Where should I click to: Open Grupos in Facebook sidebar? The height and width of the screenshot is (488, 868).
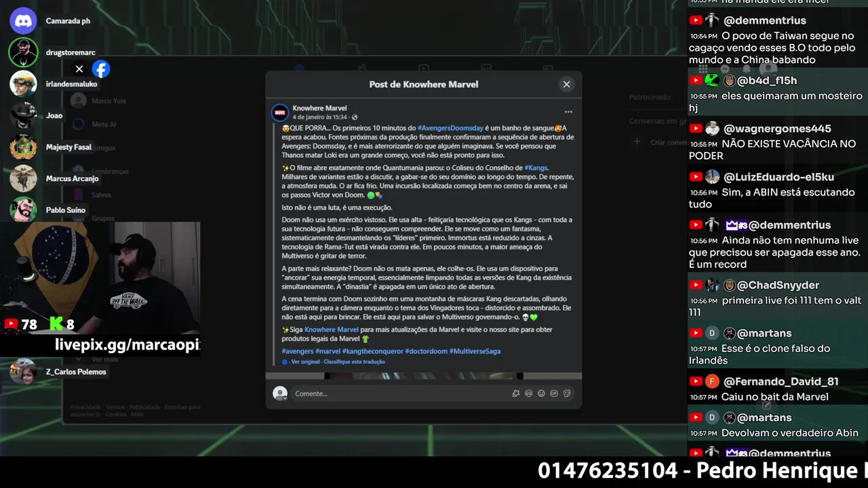click(x=103, y=218)
